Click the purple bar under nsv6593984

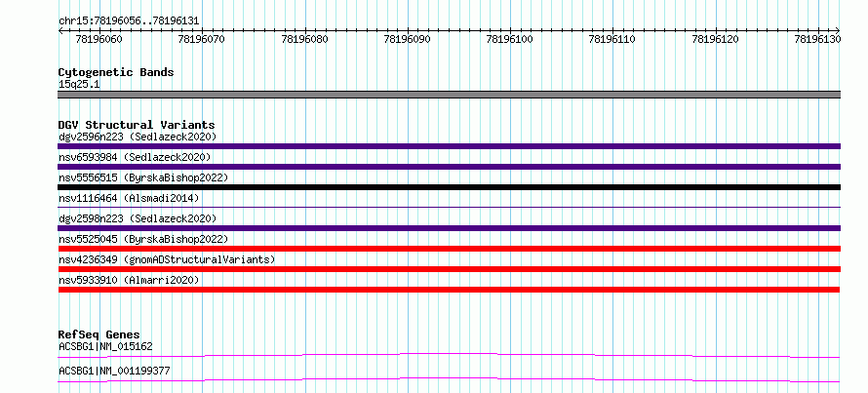[449, 167]
